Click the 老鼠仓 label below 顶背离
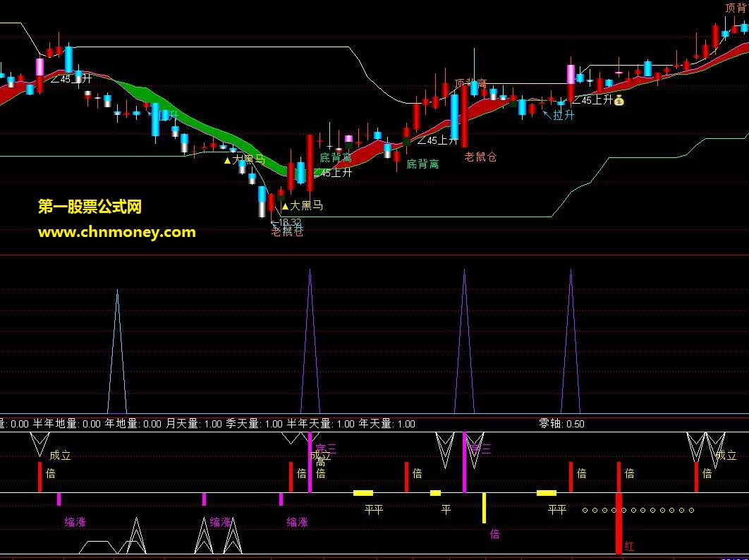 (x=480, y=157)
